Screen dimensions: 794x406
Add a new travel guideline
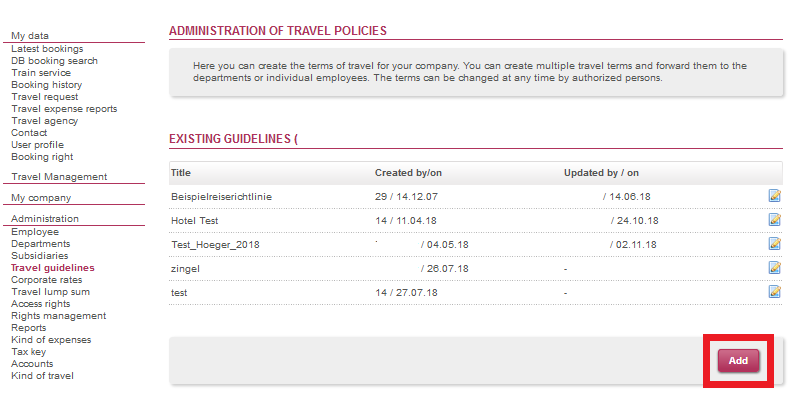(x=738, y=361)
